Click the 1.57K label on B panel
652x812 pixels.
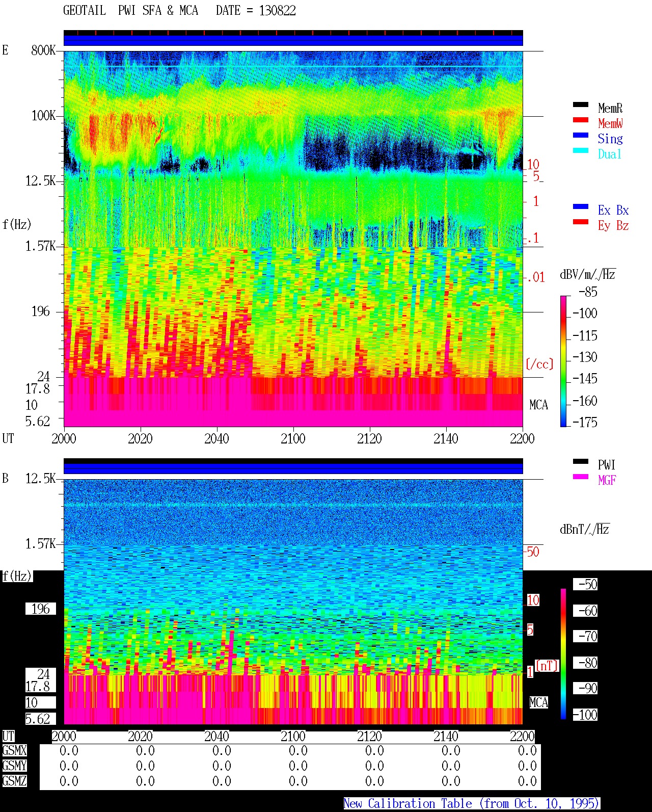coord(41,544)
